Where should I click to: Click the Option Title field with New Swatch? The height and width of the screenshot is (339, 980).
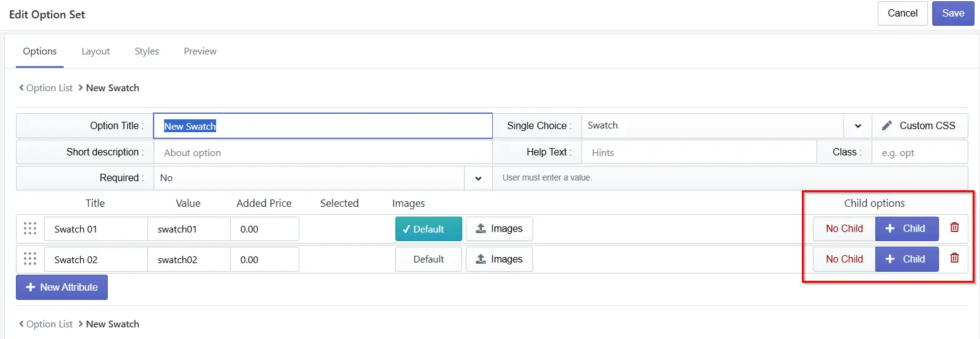click(323, 125)
